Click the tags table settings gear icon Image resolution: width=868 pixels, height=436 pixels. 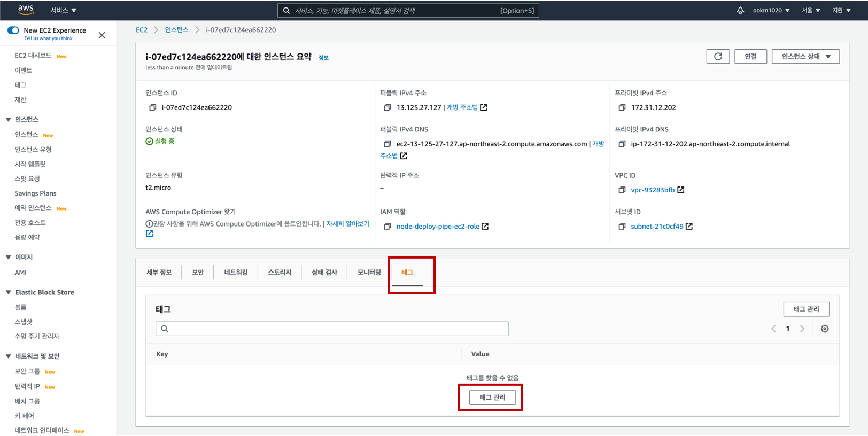825,329
